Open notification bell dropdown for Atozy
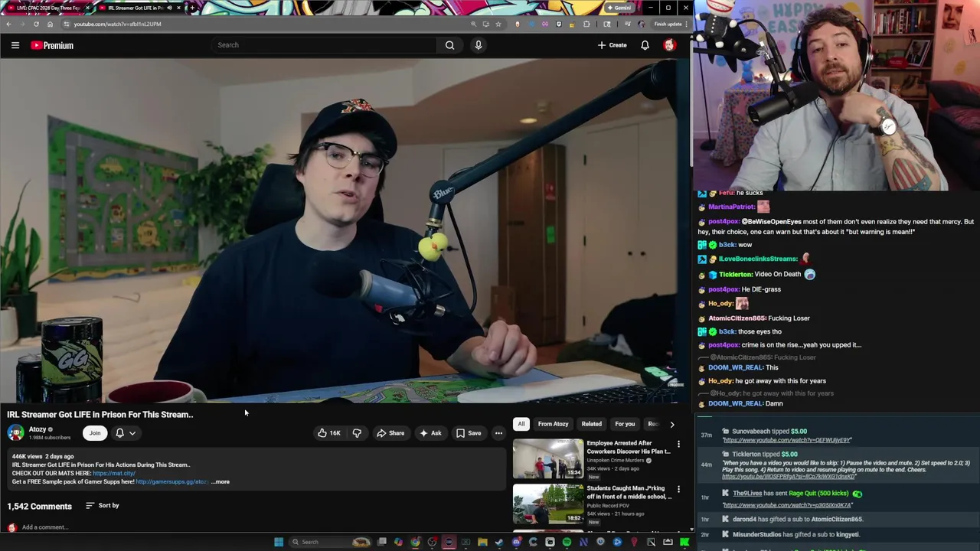The width and height of the screenshot is (980, 551). (126, 433)
